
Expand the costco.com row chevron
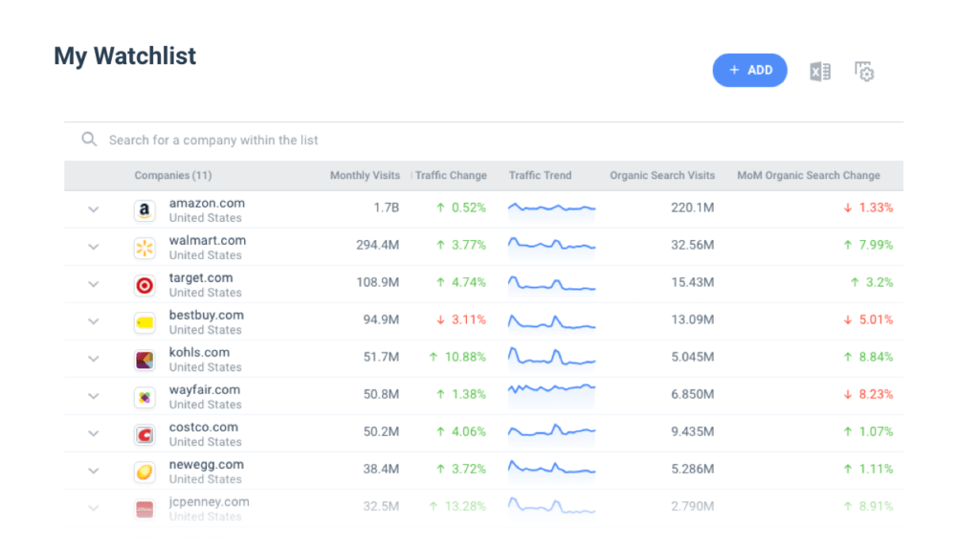click(x=93, y=433)
